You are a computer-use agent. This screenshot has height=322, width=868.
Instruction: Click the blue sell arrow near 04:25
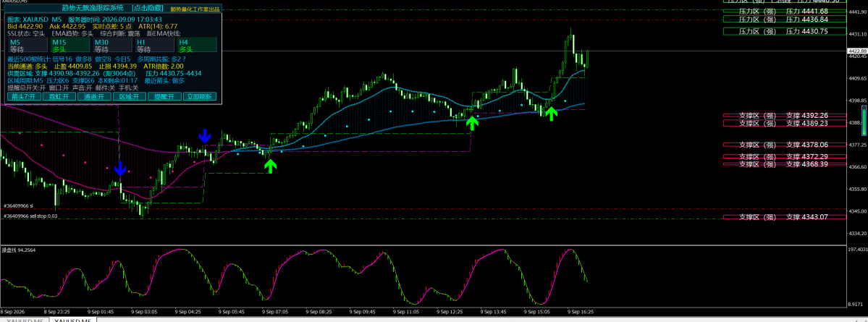[x=206, y=135]
